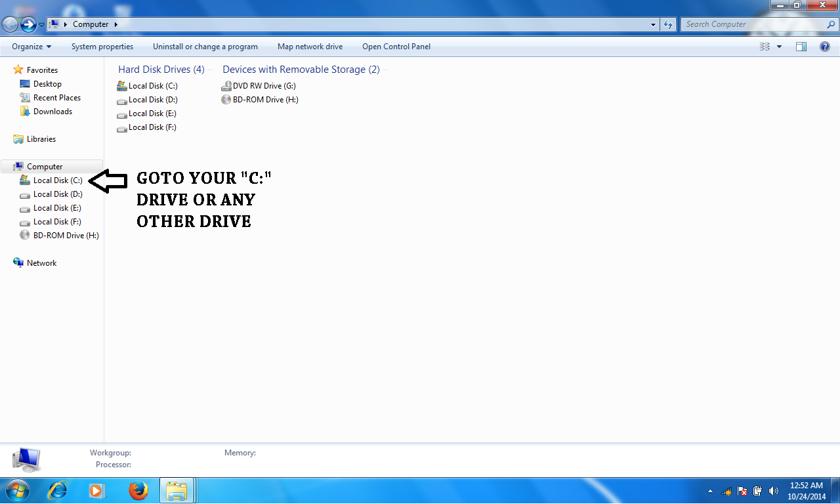Toggle the preview pane

pos(801,46)
